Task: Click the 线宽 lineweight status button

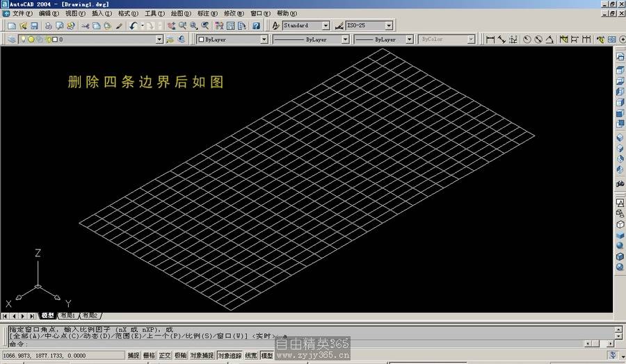Action: (250, 355)
